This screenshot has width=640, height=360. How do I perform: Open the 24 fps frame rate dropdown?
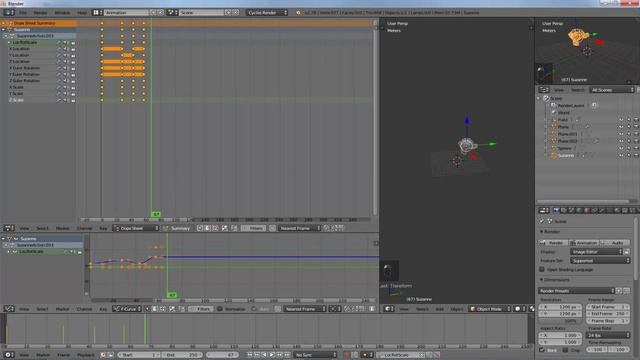pos(608,335)
